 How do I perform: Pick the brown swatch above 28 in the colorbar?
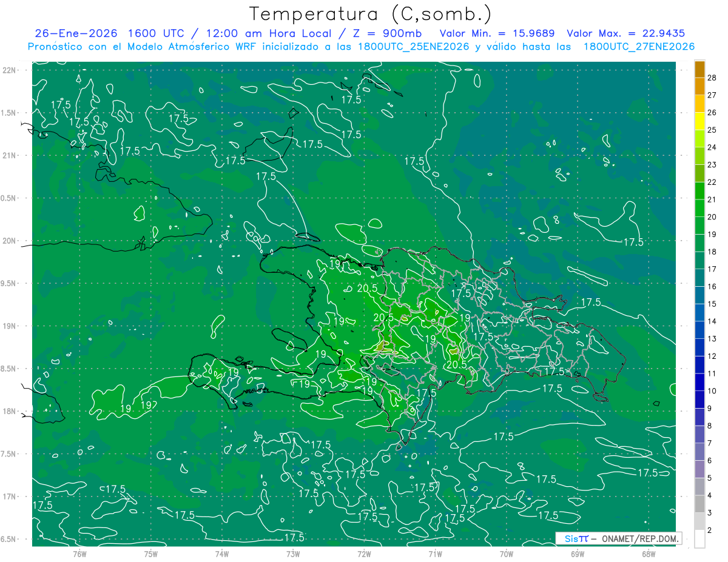(699, 69)
